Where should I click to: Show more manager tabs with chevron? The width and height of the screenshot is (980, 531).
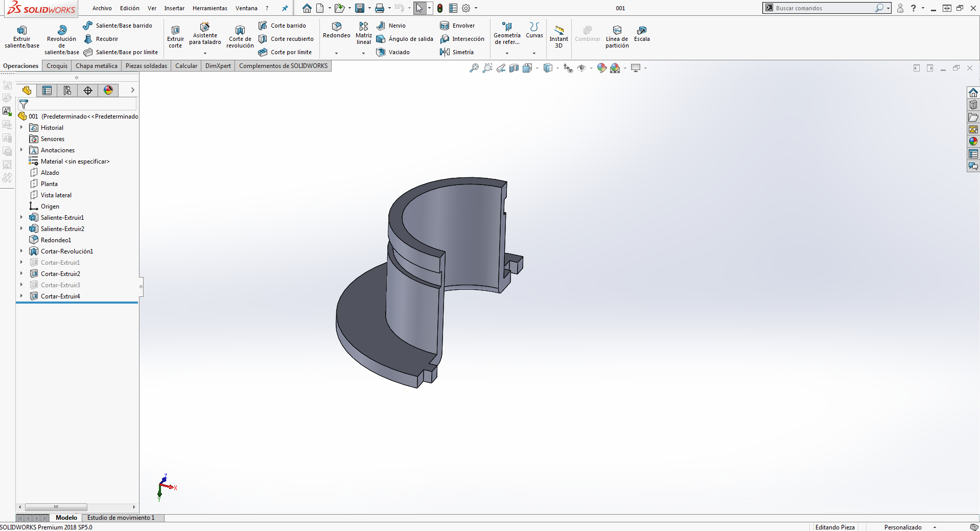tap(132, 90)
